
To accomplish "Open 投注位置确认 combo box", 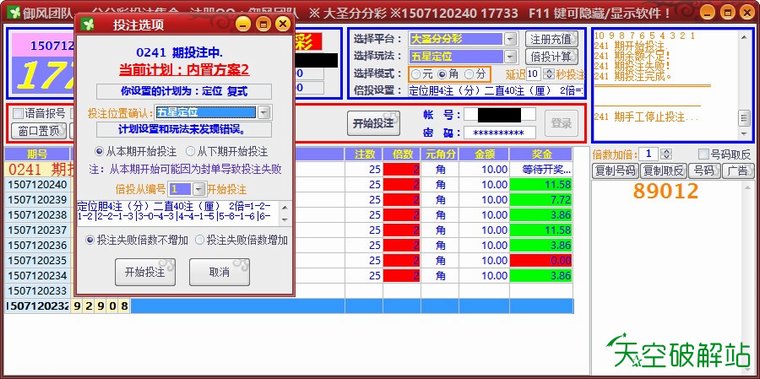I will coord(263,112).
